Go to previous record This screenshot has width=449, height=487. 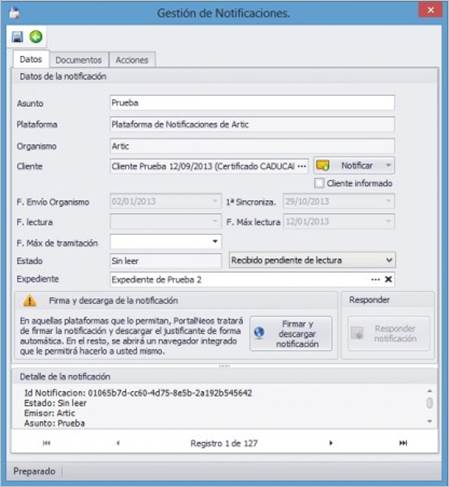coord(118,443)
